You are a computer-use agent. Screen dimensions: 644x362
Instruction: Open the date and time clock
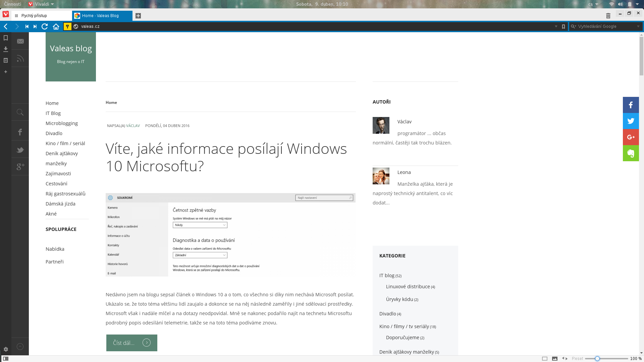(322, 4)
